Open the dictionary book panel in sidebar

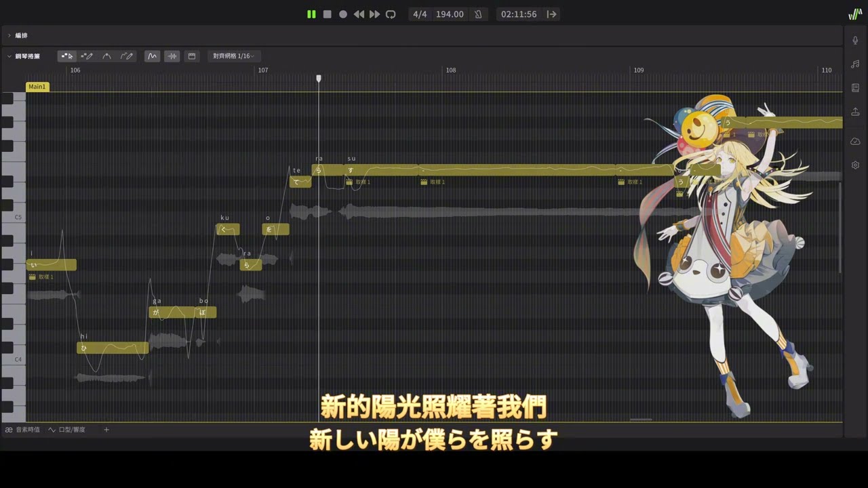pyautogui.click(x=855, y=88)
